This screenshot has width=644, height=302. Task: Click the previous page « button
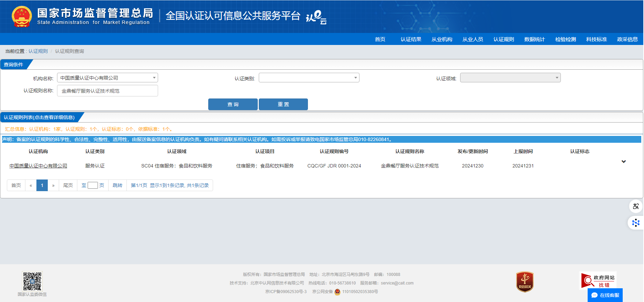[x=31, y=185]
